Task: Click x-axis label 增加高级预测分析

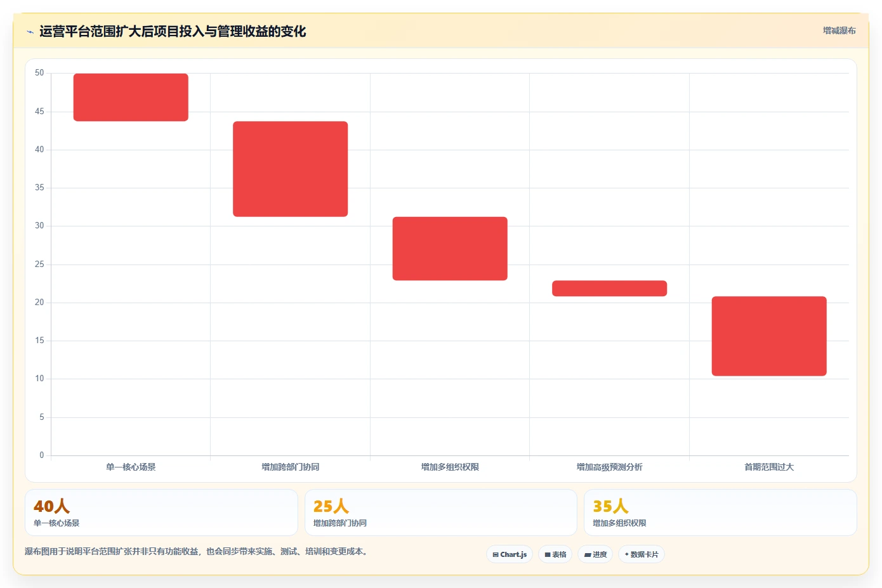Action: click(x=609, y=467)
